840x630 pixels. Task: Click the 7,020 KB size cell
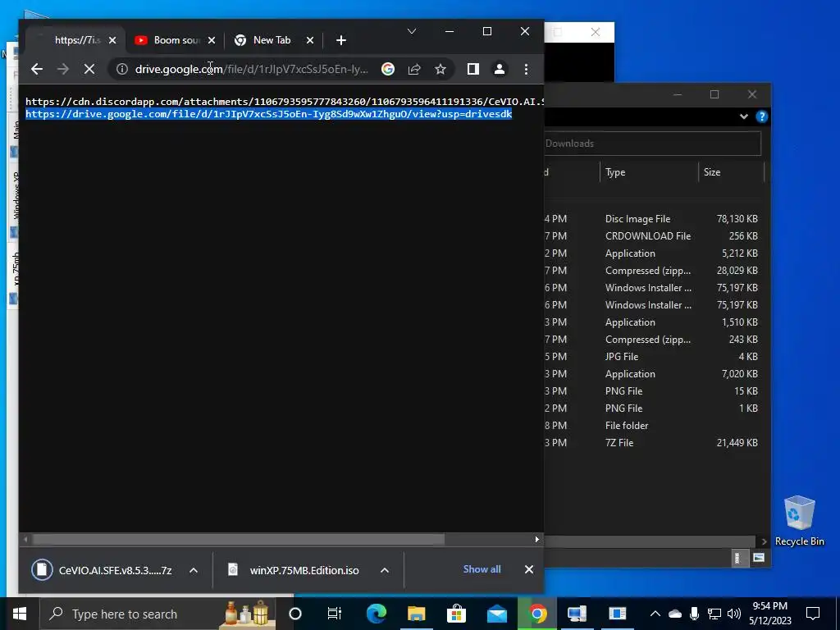click(739, 374)
